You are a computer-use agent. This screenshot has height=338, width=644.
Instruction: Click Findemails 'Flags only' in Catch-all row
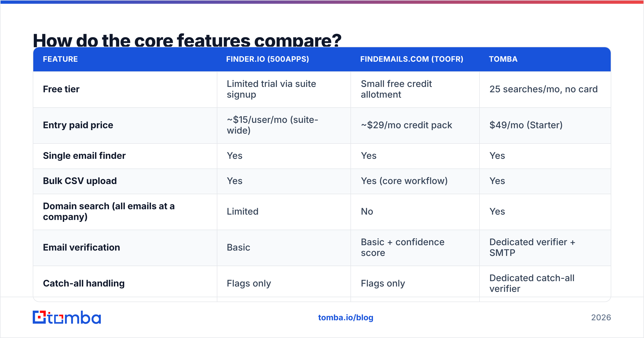click(x=383, y=283)
